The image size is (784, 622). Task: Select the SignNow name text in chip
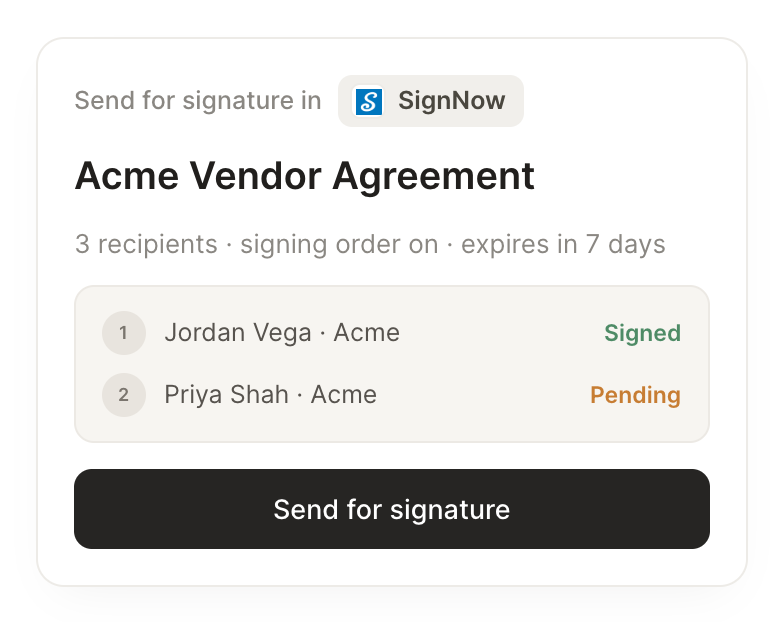tap(452, 100)
